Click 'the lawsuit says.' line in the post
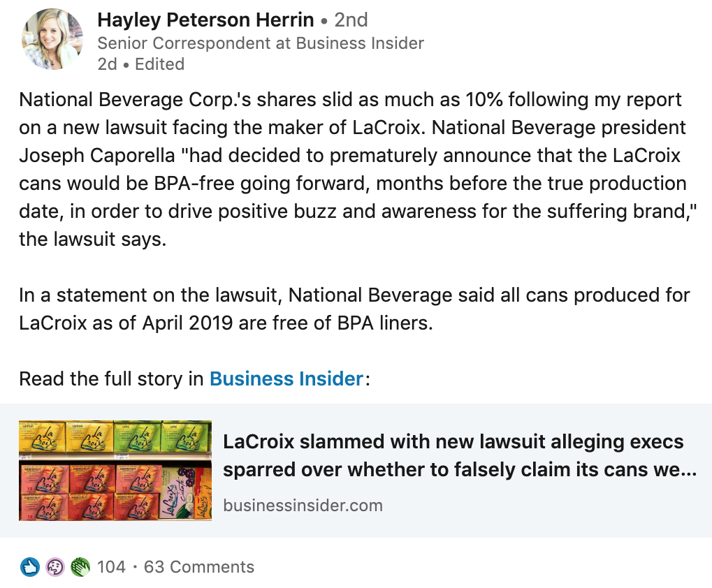 pyautogui.click(x=94, y=240)
